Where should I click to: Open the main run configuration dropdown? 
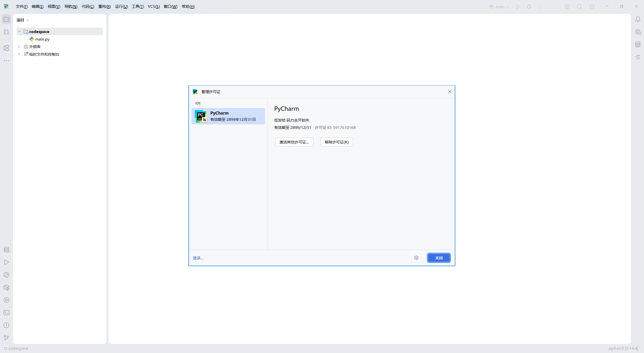[499, 7]
